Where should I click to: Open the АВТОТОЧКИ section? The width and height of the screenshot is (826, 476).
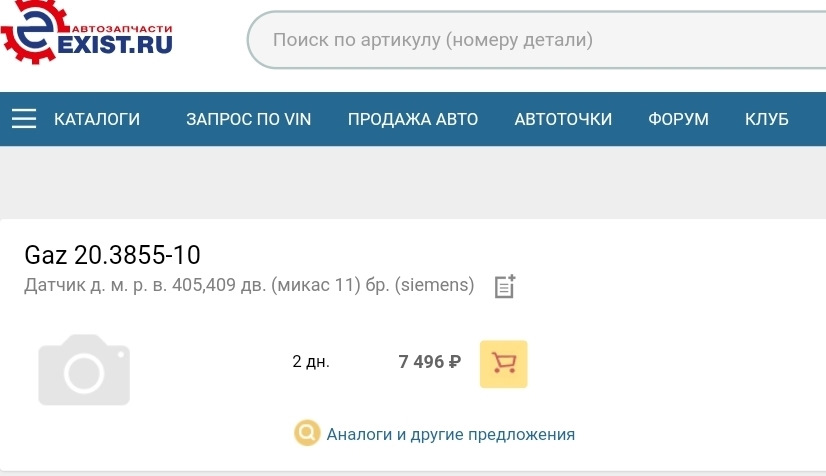[x=563, y=119]
